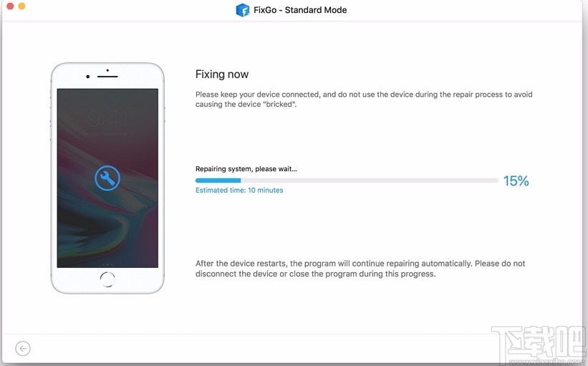Image resolution: width=588 pixels, height=366 pixels.
Task: Click the iPhone home button graphic
Action: [x=107, y=279]
